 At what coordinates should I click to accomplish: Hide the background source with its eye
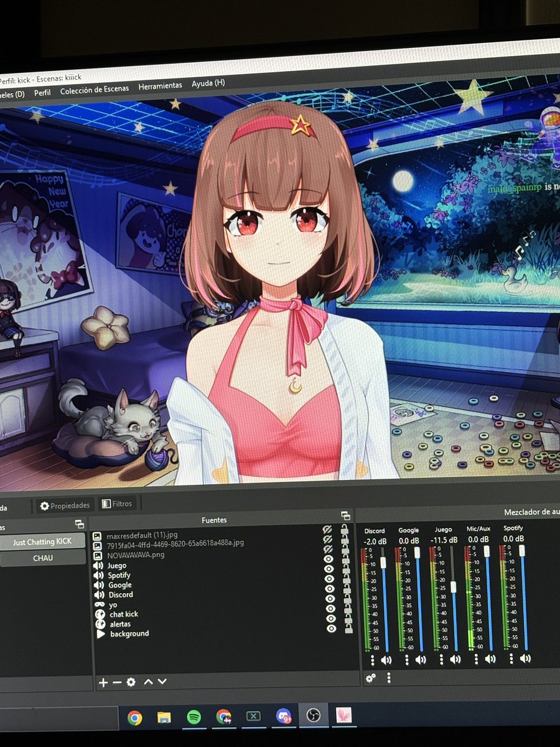click(332, 629)
